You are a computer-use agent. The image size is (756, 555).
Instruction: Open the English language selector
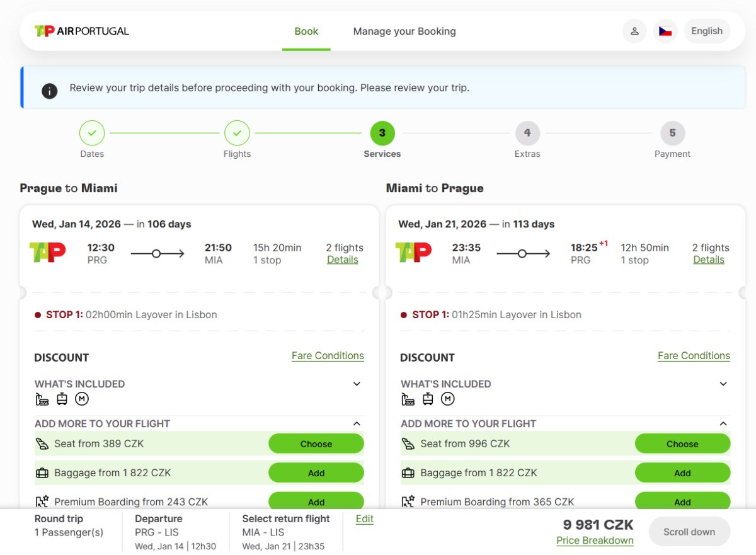click(x=707, y=31)
